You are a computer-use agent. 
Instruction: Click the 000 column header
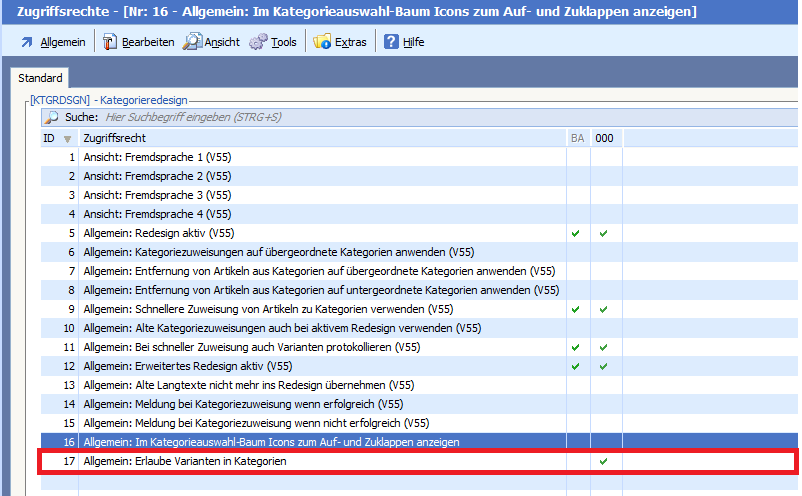click(604, 138)
